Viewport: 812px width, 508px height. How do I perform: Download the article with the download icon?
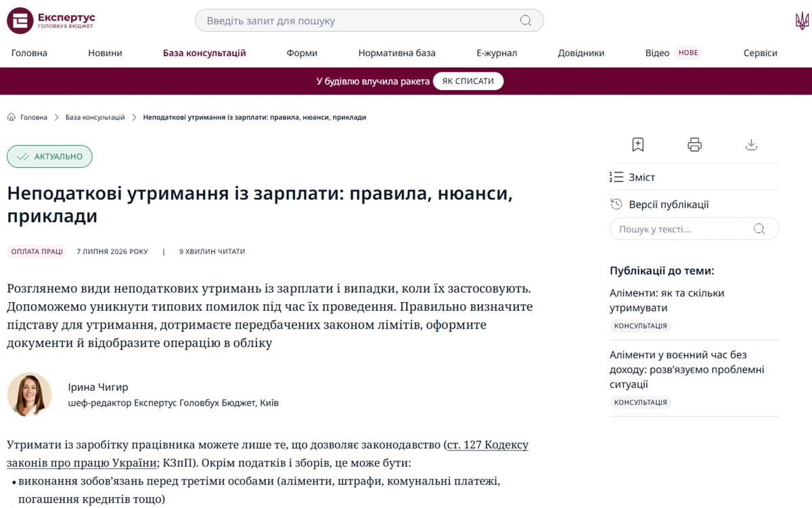pos(751,144)
